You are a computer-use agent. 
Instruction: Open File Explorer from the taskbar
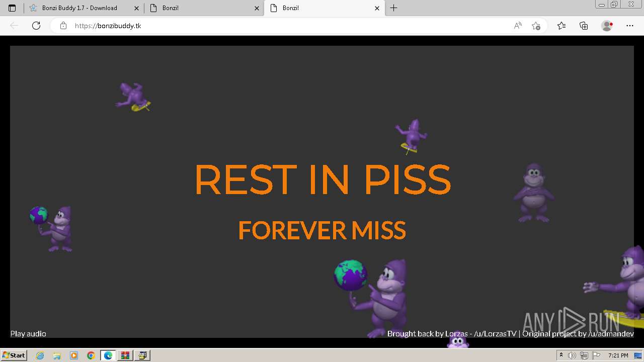(57, 355)
